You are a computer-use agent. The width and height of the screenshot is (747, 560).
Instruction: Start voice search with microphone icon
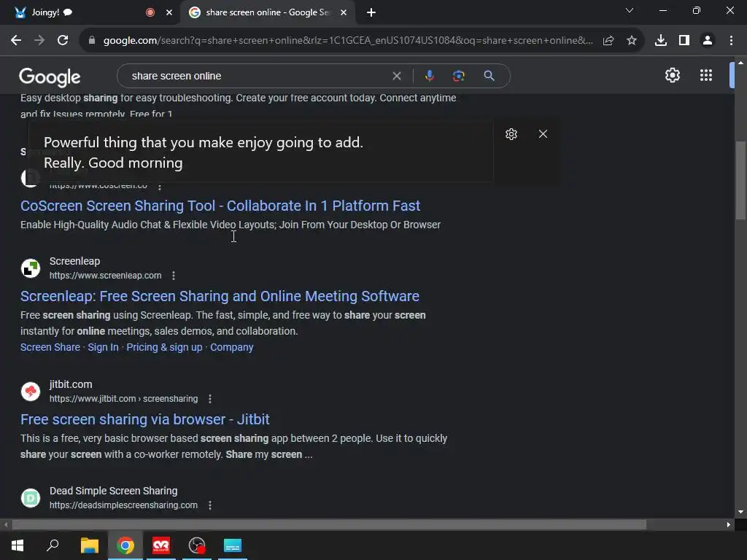[429, 76]
